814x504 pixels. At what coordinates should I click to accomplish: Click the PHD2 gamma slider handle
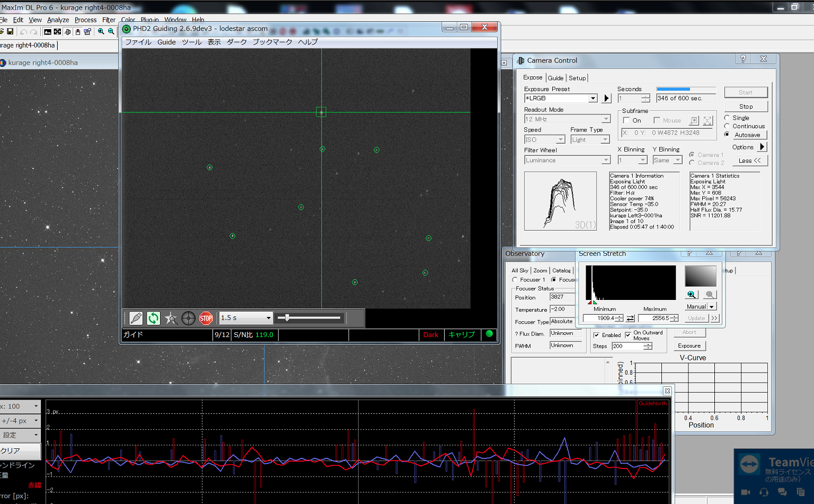click(287, 318)
